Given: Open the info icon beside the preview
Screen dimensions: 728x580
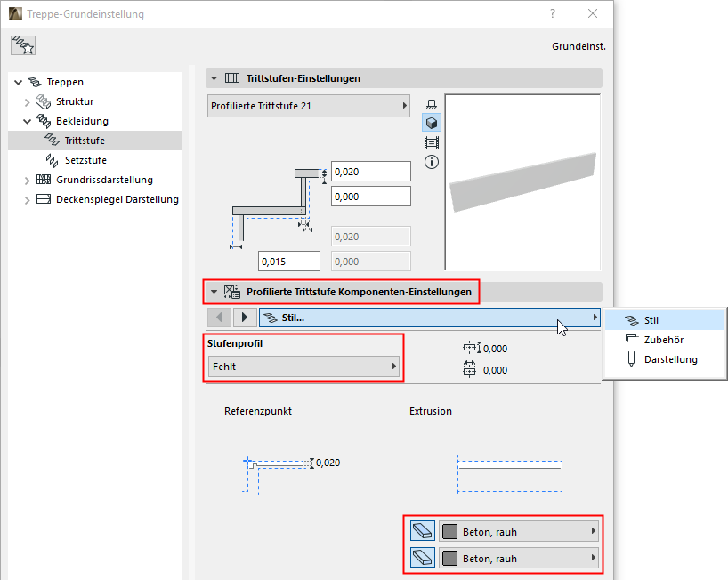Looking at the screenshot, I should (432, 162).
